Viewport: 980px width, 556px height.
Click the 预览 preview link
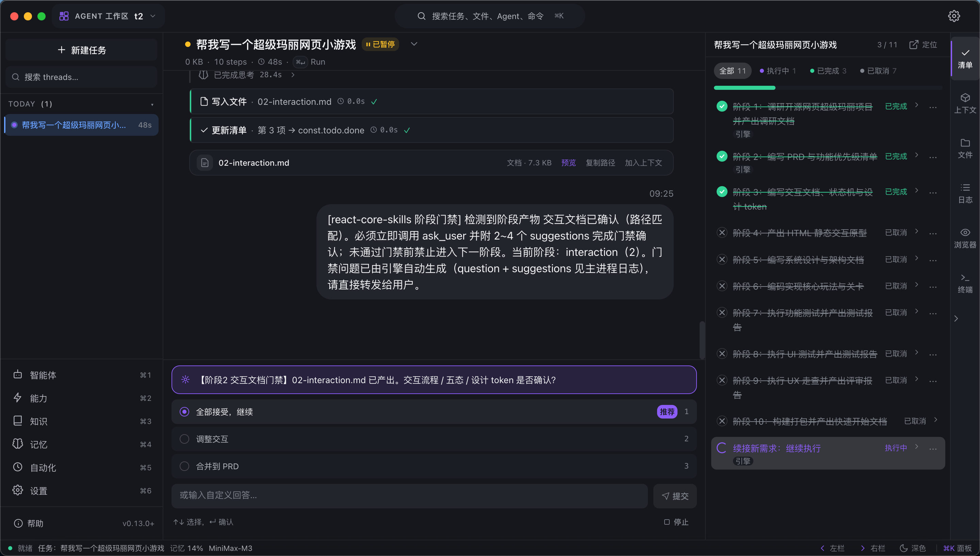point(568,163)
